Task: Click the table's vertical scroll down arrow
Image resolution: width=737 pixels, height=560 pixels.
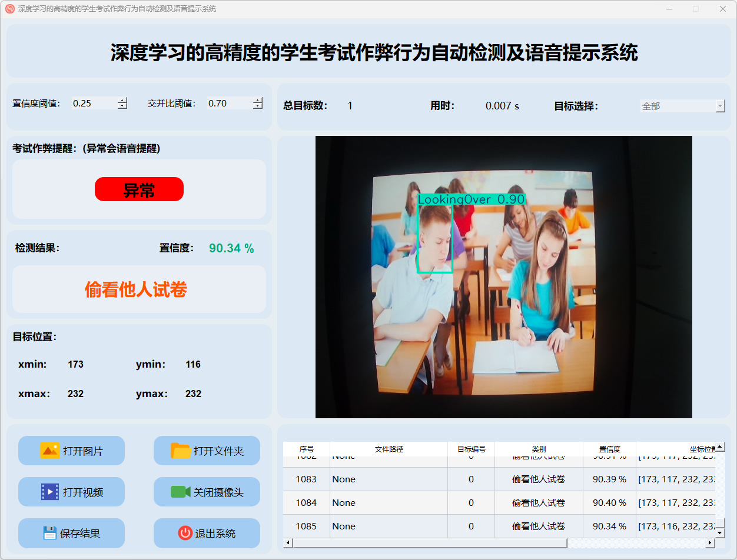Action: tap(719, 532)
